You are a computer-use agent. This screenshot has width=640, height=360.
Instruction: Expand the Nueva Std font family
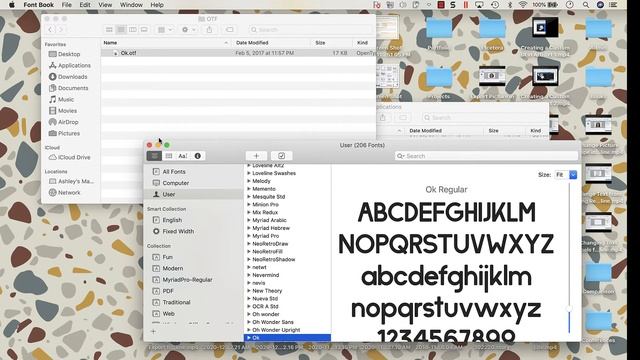coord(249,299)
